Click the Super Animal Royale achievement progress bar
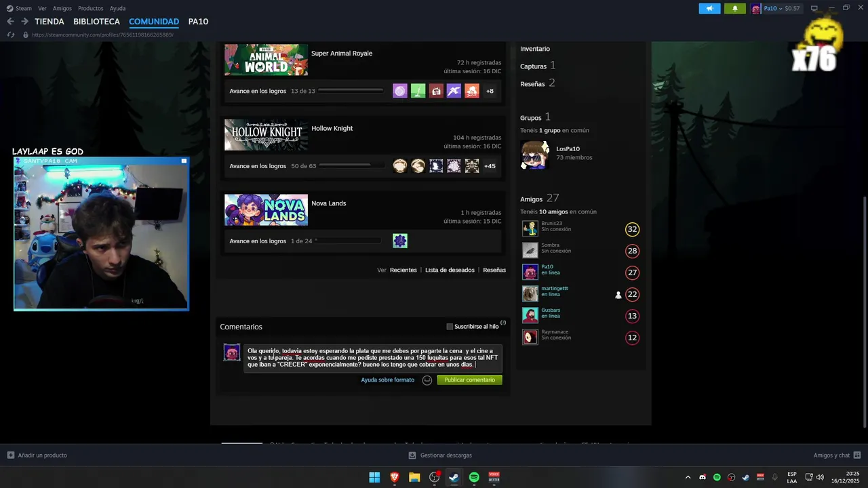 [x=351, y=91]
